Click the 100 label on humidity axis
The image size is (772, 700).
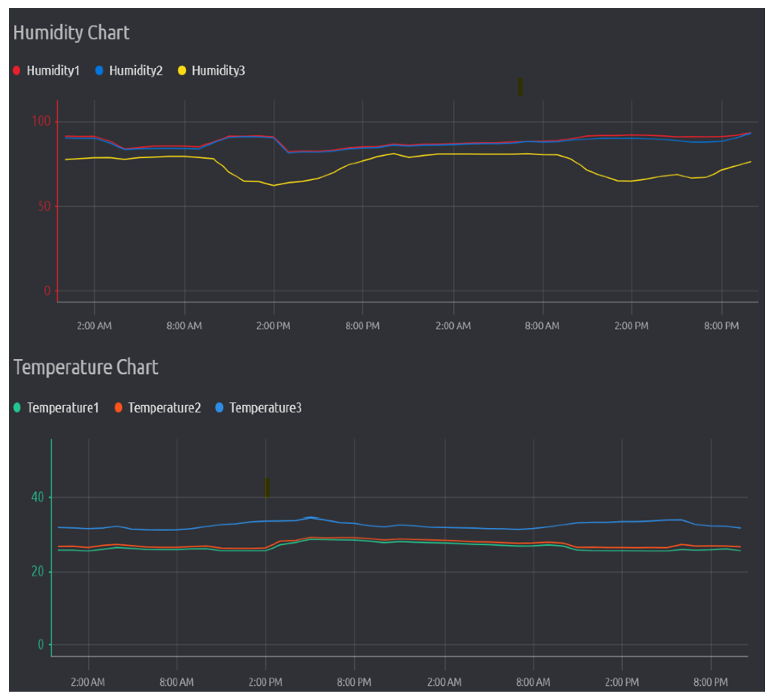(41, 121)
